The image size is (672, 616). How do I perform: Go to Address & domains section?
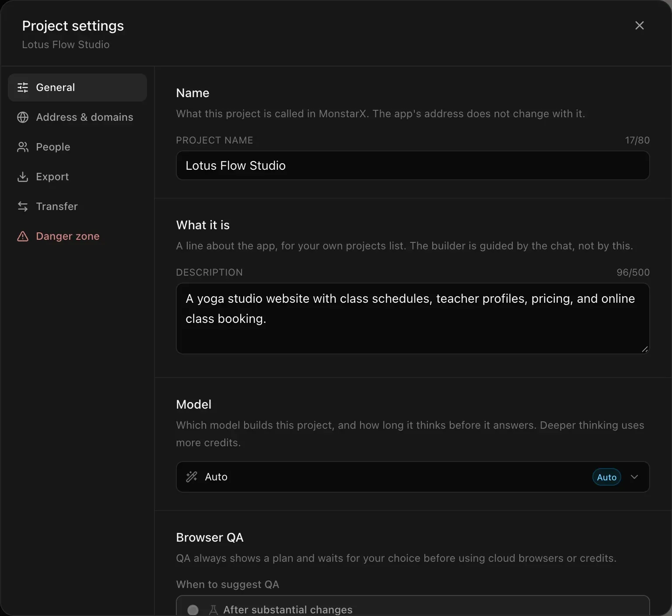click(x=77, y=117)
